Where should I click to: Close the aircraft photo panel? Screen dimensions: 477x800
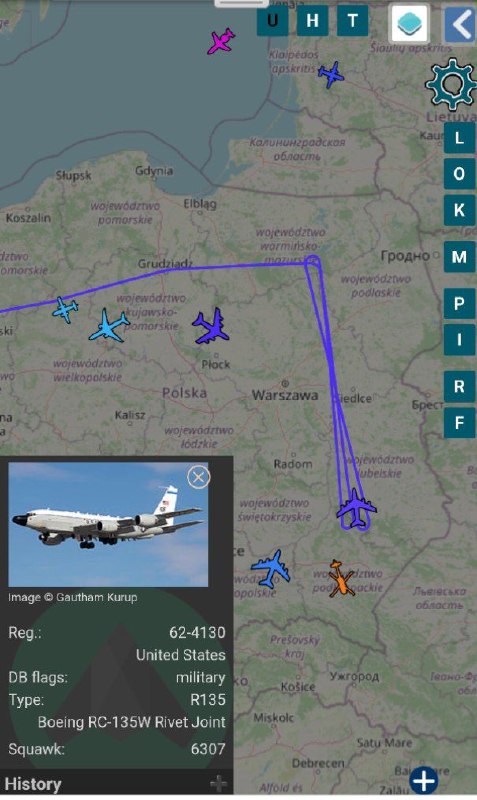tap(198, 477)
